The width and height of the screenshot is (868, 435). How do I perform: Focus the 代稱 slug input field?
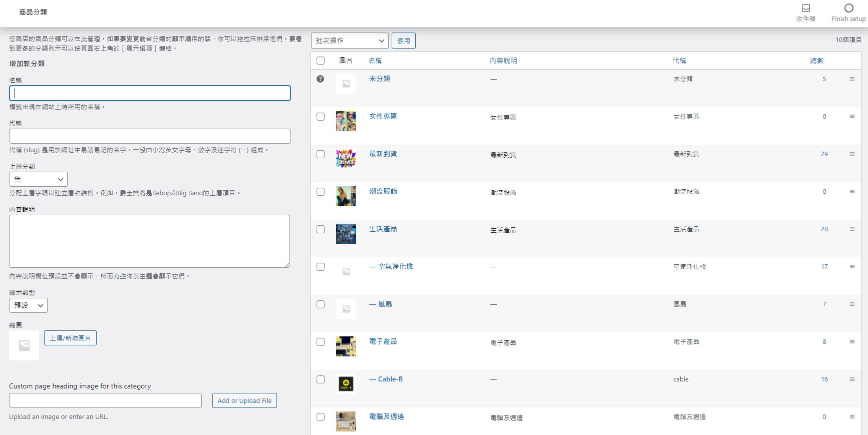pyautogui.click(x=150, y=136)
